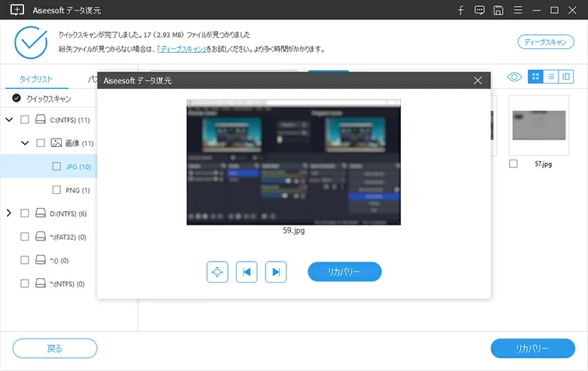
Task: Open the feedback chat bubble icon
Action: (x=479, y=11)
